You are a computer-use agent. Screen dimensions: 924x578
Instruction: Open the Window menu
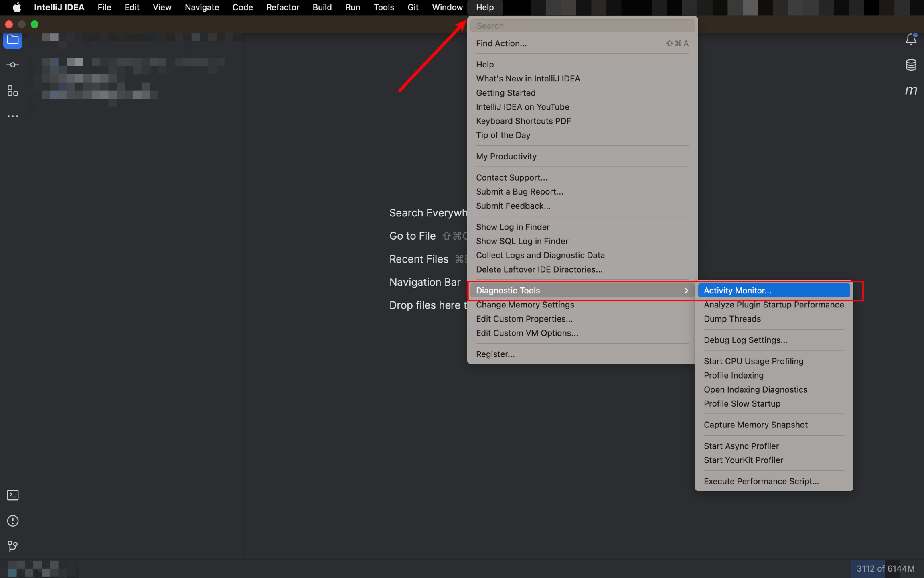(447, 7)
